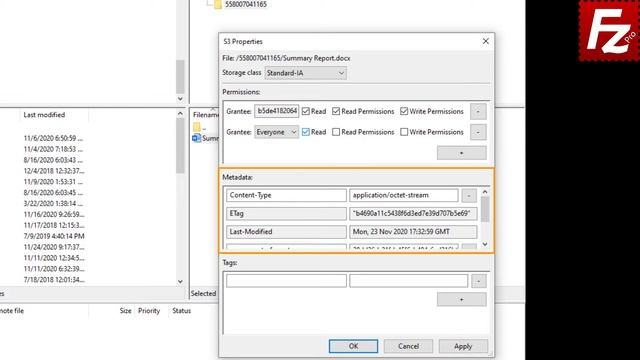Image resolution: width=640 pixels, height=360 pixels.
Task: Confirm S3 Properties with OK
Action: pos(353,346)
